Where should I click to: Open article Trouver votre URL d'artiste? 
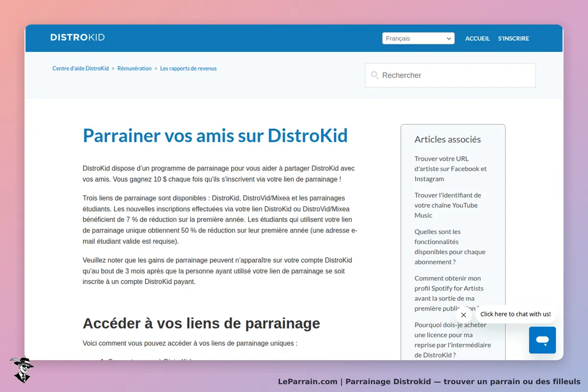pos(450,169)
